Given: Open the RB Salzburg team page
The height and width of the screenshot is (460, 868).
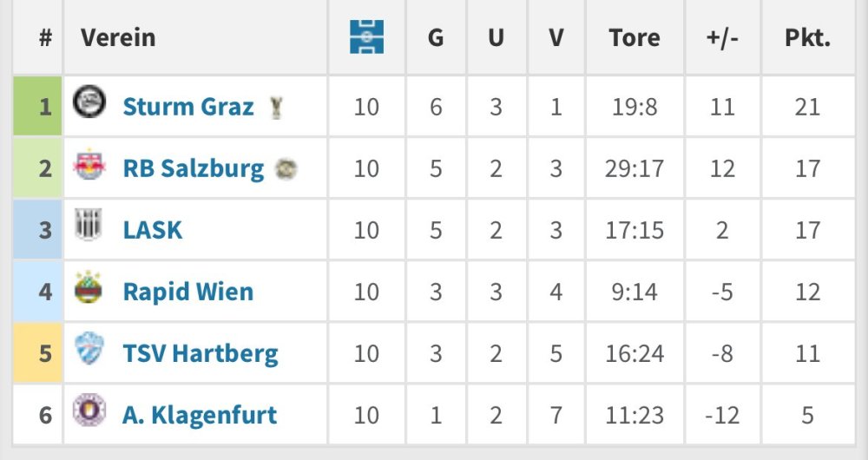Looking at the screenshot, I should point(193,168).
